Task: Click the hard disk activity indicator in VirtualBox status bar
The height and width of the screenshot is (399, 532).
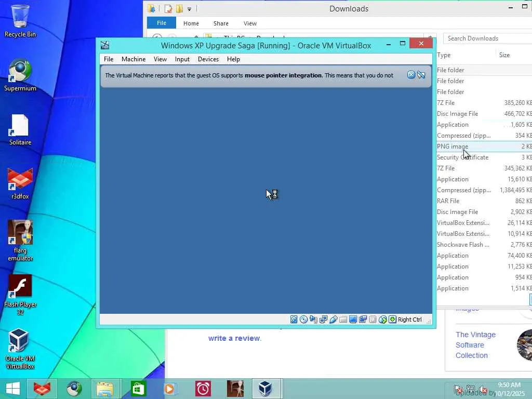Action: click(294, 320)
